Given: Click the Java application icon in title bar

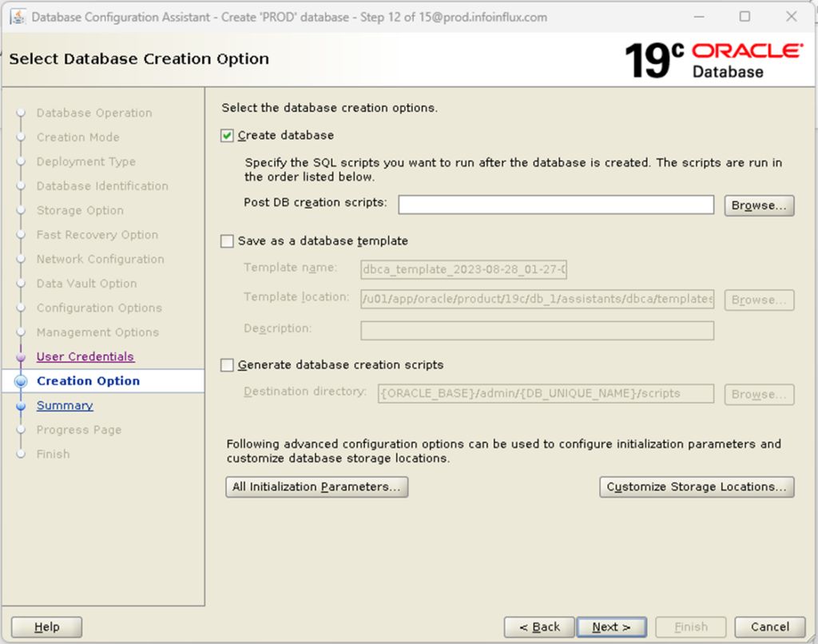Looking at the screenshot, I should point(19,16).
